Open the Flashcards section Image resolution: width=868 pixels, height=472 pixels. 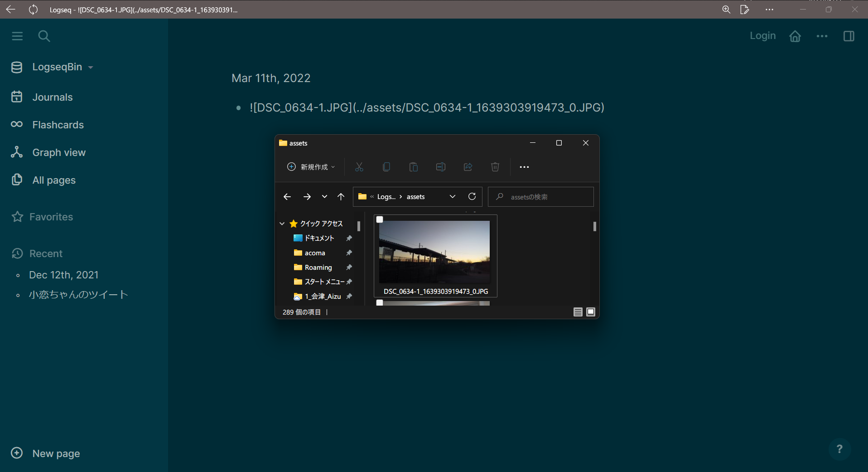[58, 125]
